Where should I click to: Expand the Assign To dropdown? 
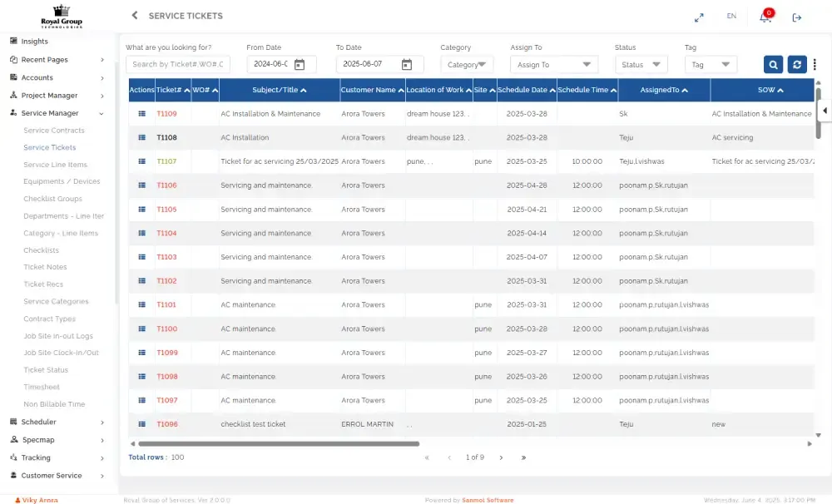[553, 65]
